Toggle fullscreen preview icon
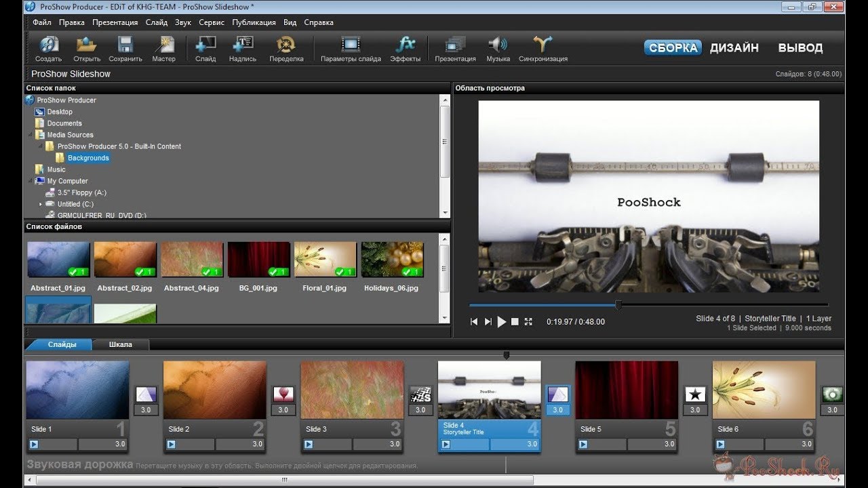This screenshot has width=868, height=488. click(529, 322)
